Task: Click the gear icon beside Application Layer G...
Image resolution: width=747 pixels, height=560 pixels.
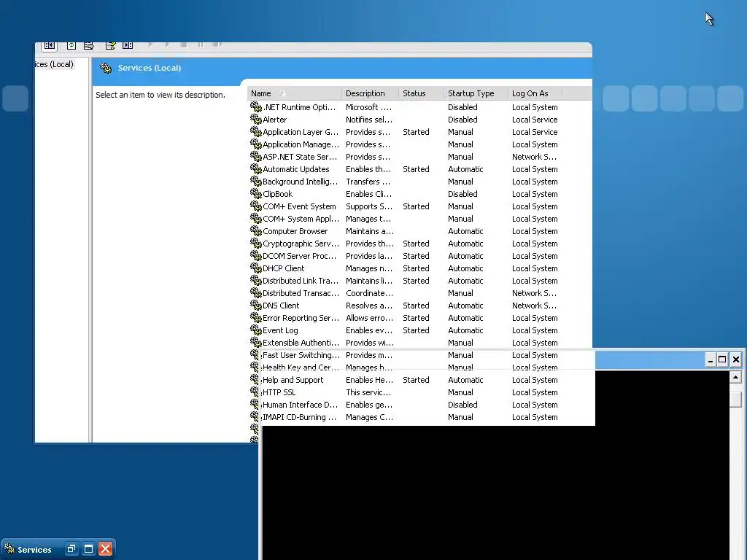Action: tap(256, 132)
